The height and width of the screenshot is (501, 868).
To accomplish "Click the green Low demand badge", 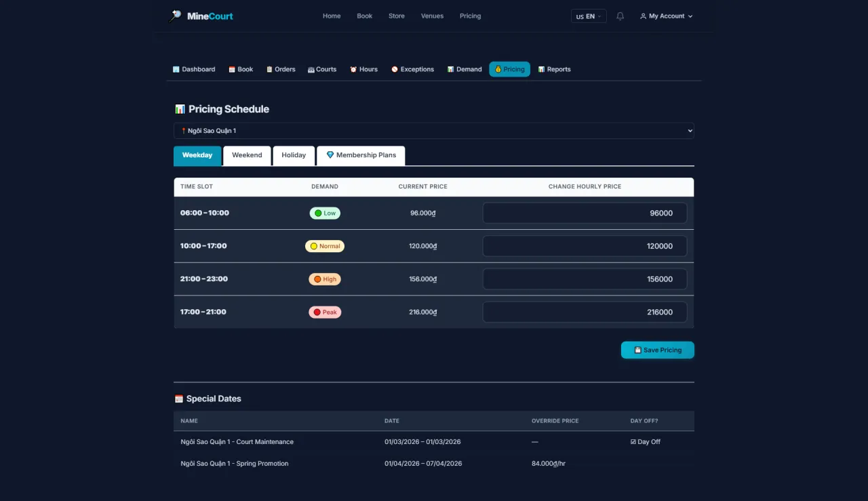I will pos(325,213).
